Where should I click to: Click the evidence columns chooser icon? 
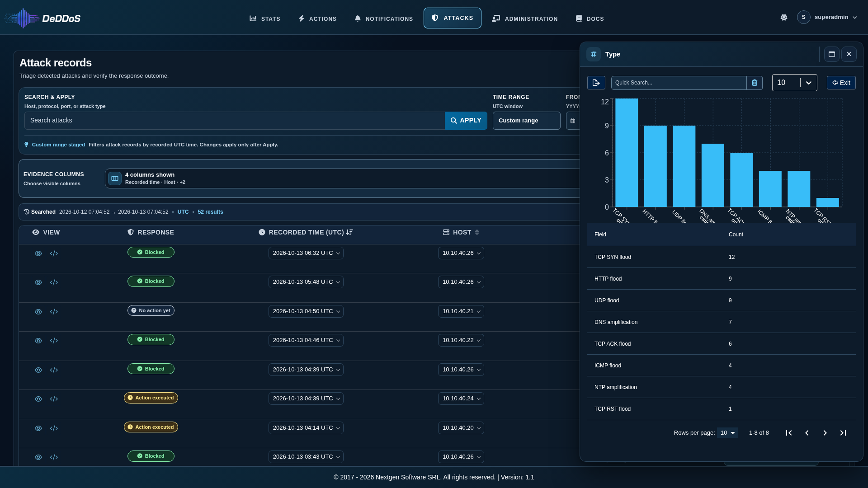pyautogui.click(x=115, y=178)
